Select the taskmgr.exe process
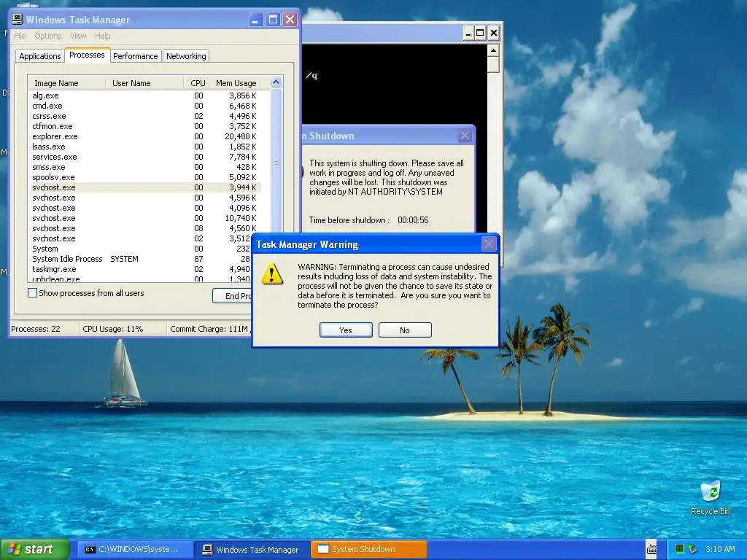 140,269
